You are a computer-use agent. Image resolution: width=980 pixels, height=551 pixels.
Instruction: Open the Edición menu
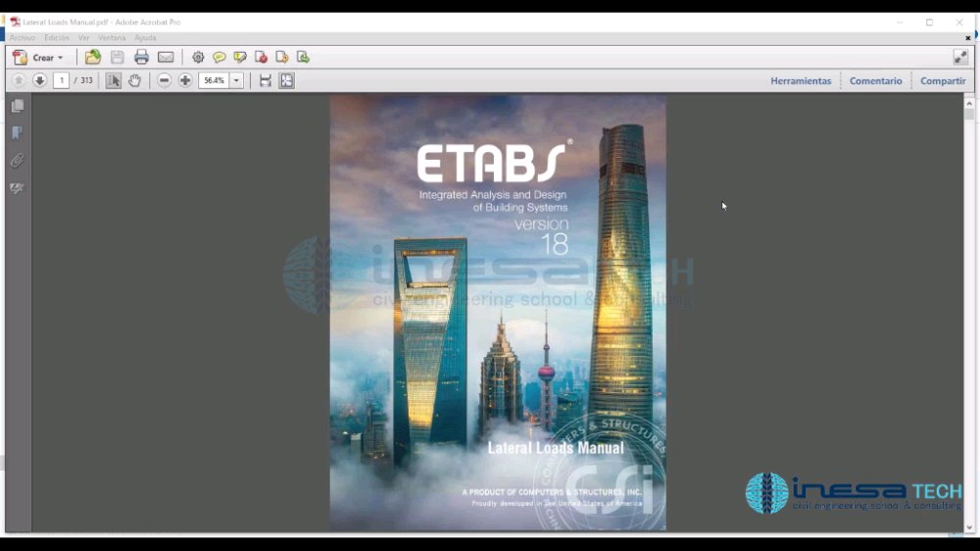[x=56, y=38]
